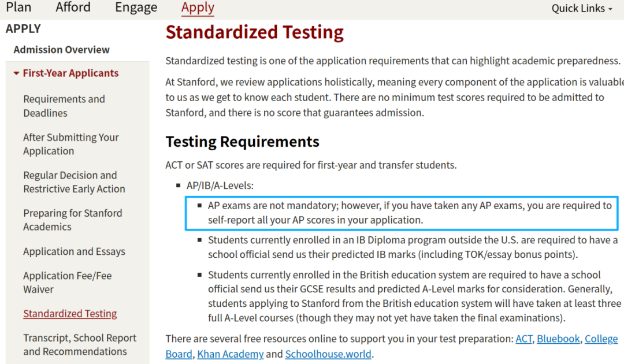Follow the Khan Academy link

click(230, 354)
